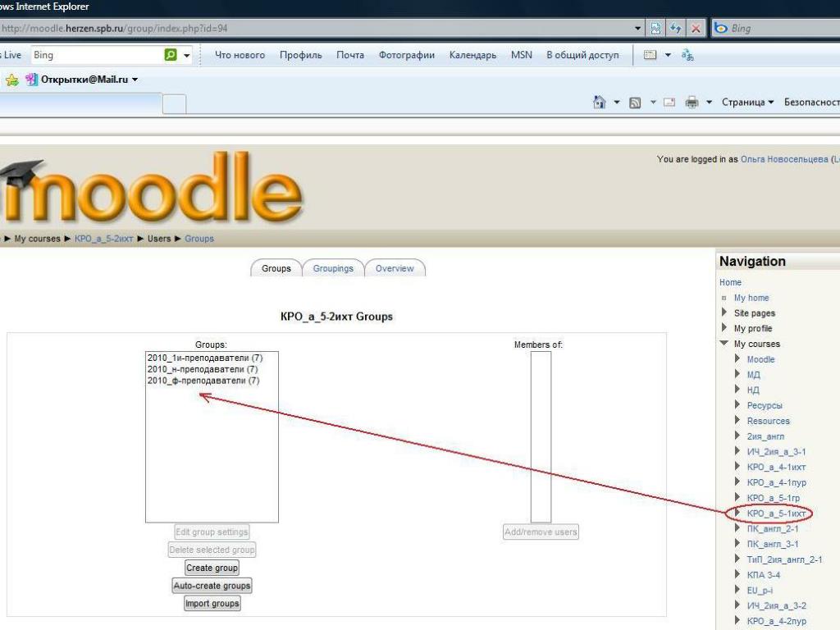Click the red Stop loading icon
This screenshot has width=840, height=630.
click(696, 29)
